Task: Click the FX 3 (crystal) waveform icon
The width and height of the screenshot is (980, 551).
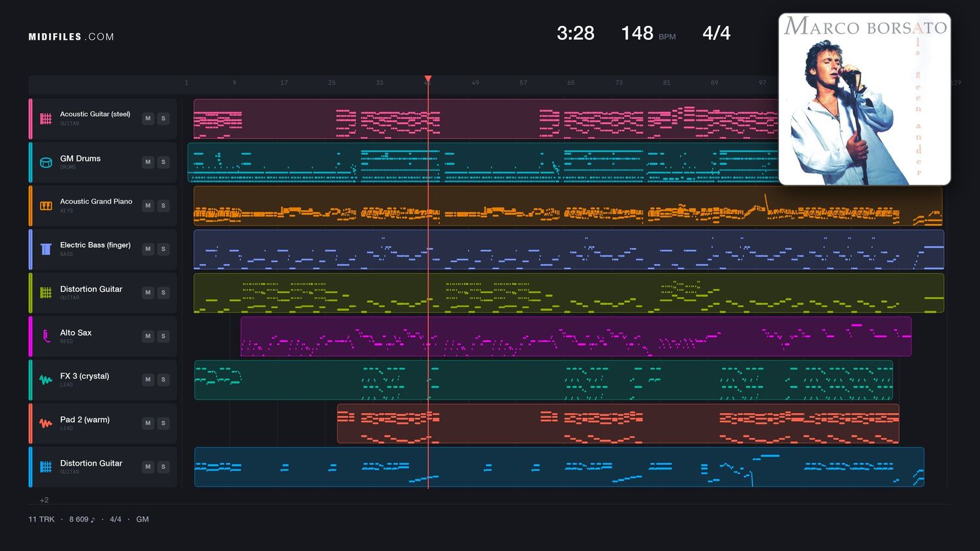Action: point(46,380)
